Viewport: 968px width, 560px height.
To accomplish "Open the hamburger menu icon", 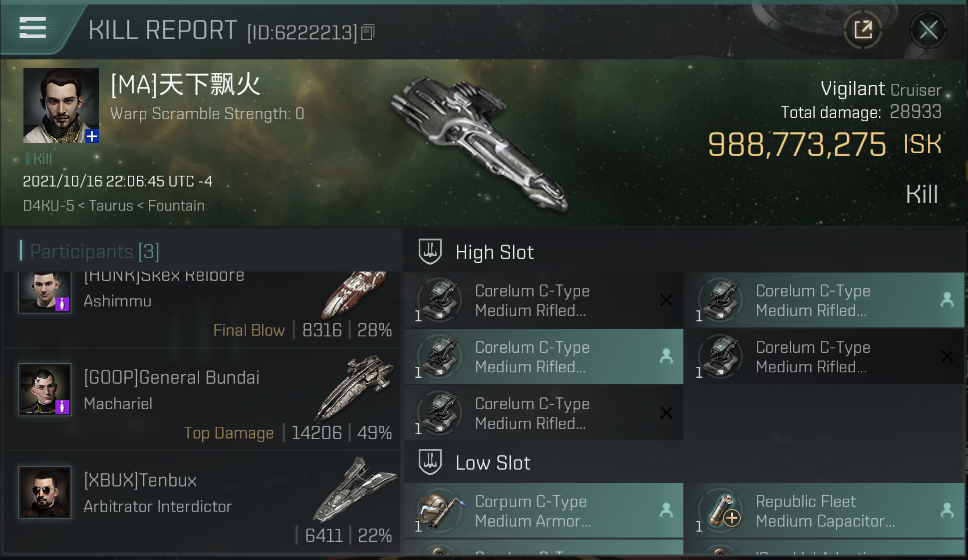I will click(x=32, y=27).
